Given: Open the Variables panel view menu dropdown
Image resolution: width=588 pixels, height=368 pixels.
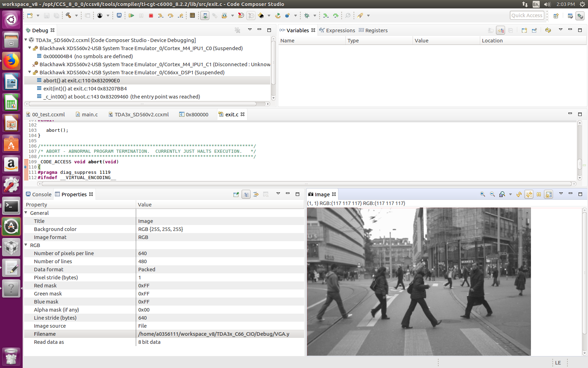Looking at the screenshot, I should point(560,30).
